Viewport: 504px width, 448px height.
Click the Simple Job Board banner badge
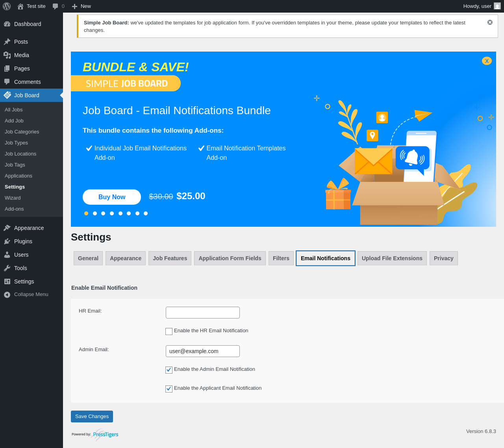click(126, 83)
